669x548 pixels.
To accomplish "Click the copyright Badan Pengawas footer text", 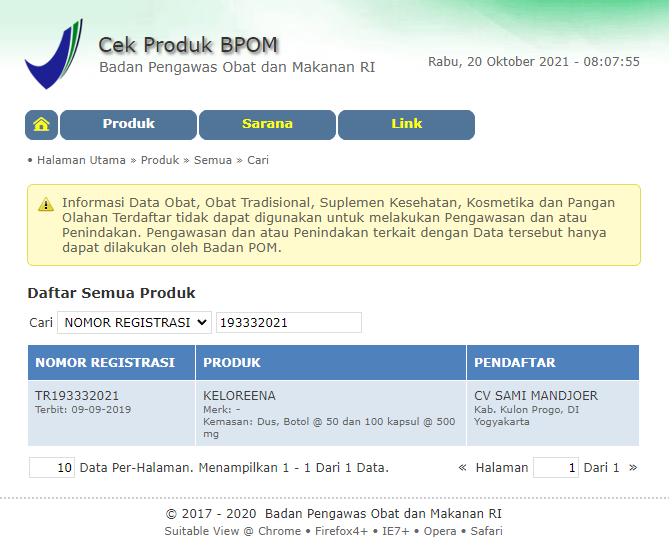I will (334, 513).
